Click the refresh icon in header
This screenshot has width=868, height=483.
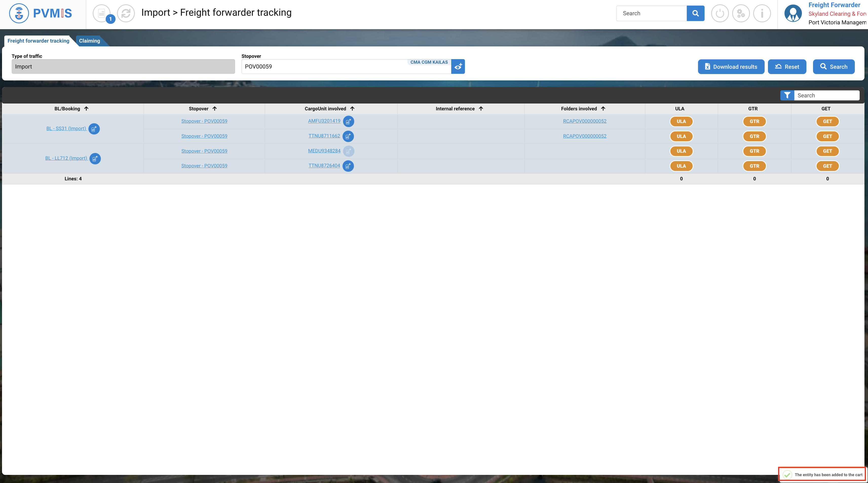126,13
